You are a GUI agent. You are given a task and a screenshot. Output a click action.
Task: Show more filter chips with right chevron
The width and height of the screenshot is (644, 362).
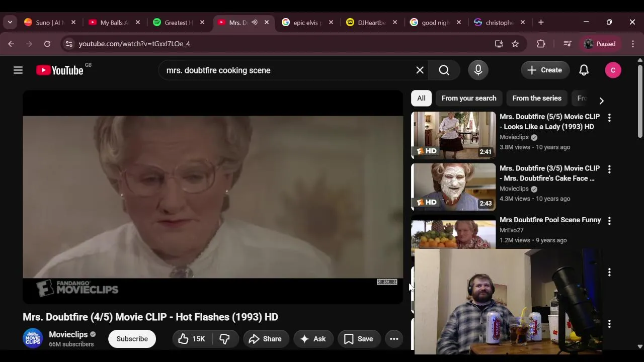click(601, 101)
